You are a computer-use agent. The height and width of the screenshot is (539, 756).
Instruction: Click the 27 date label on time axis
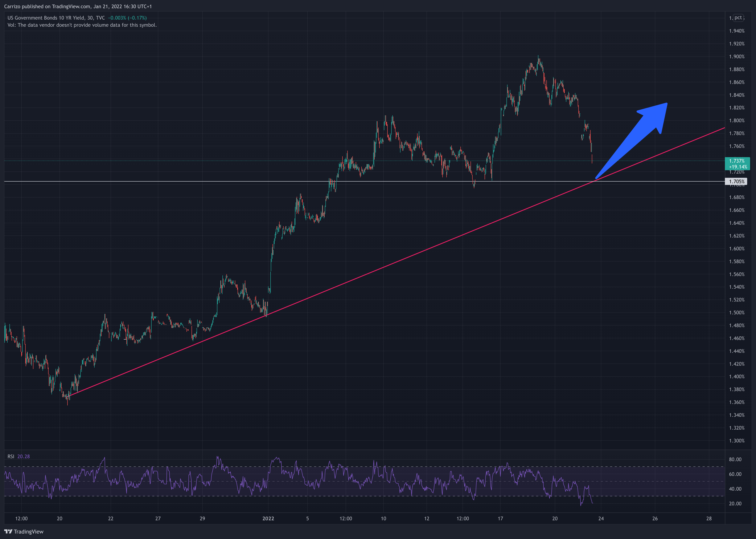158,518
